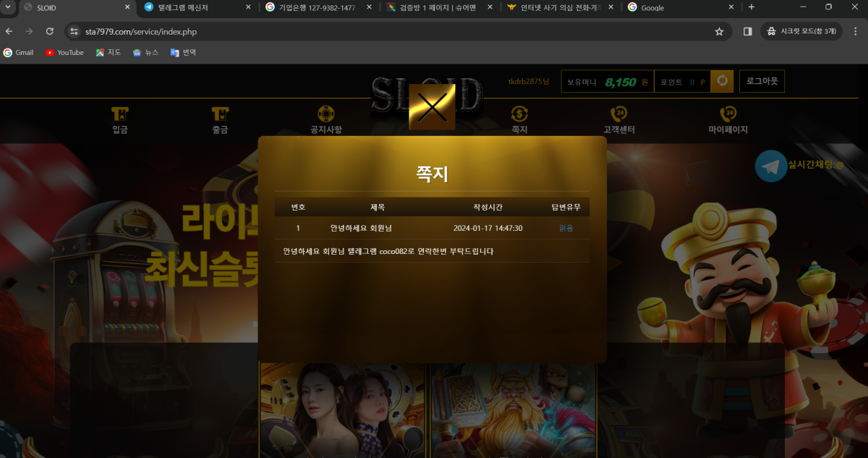Click the refresh balance icon

click(722, 82)
